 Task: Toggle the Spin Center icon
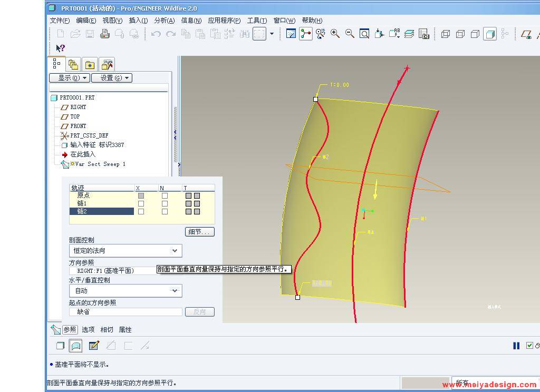[x=306, y=34]
